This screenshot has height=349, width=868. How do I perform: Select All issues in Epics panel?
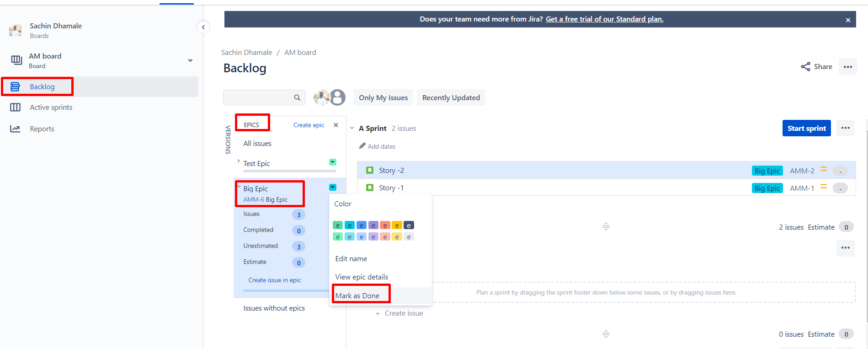[x=257, y=144]
